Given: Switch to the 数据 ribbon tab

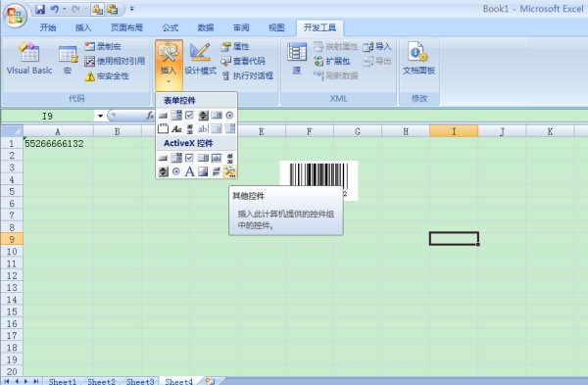Looking at the screenshot, I should [x=206, y=27].
